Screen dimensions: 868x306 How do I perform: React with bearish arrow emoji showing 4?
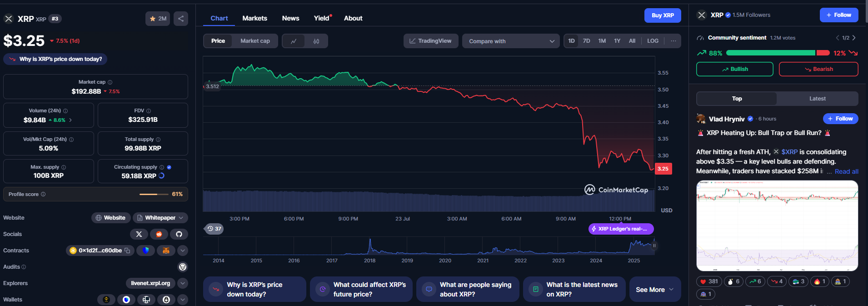tap(777, 281)
